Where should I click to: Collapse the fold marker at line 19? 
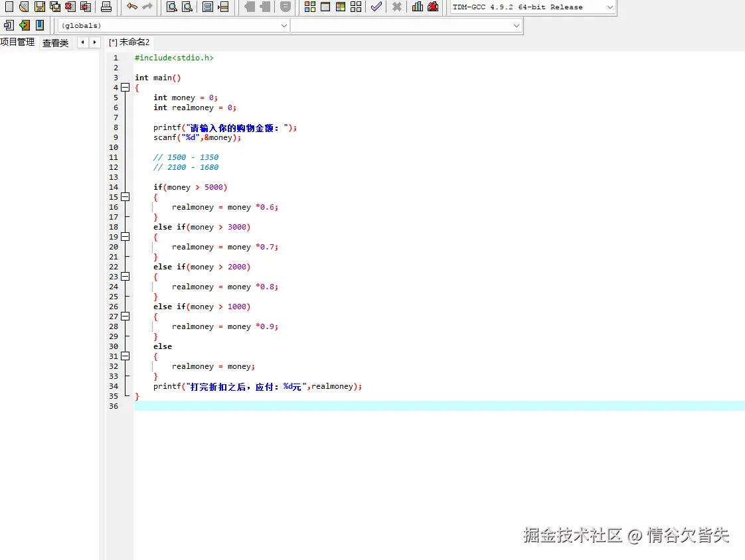point(125,236)
